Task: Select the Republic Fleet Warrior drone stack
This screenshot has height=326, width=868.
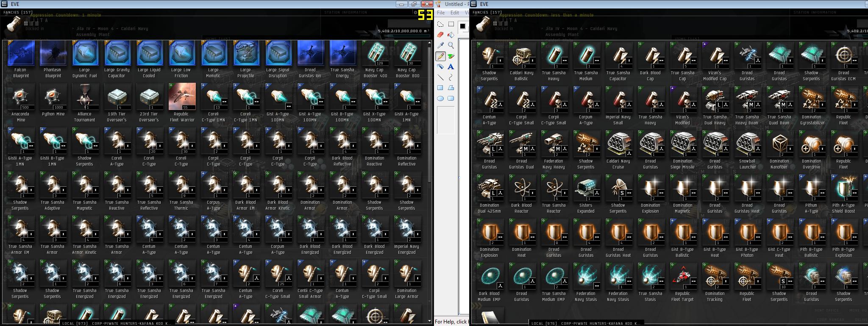Action: (181, 103)
